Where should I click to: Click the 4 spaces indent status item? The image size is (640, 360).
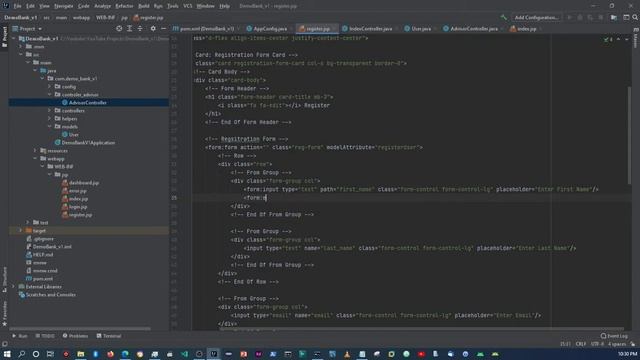click(616, 344)
